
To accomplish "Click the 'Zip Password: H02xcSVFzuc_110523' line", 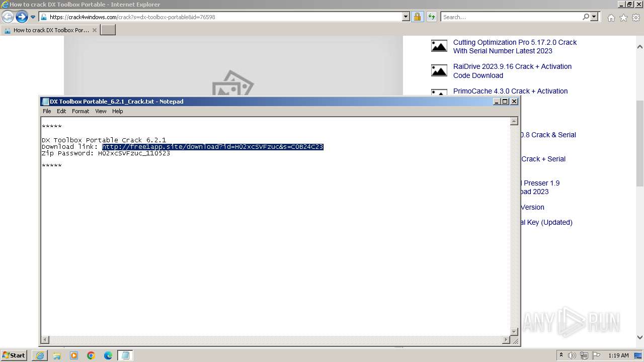I will [x=106, y=153].
